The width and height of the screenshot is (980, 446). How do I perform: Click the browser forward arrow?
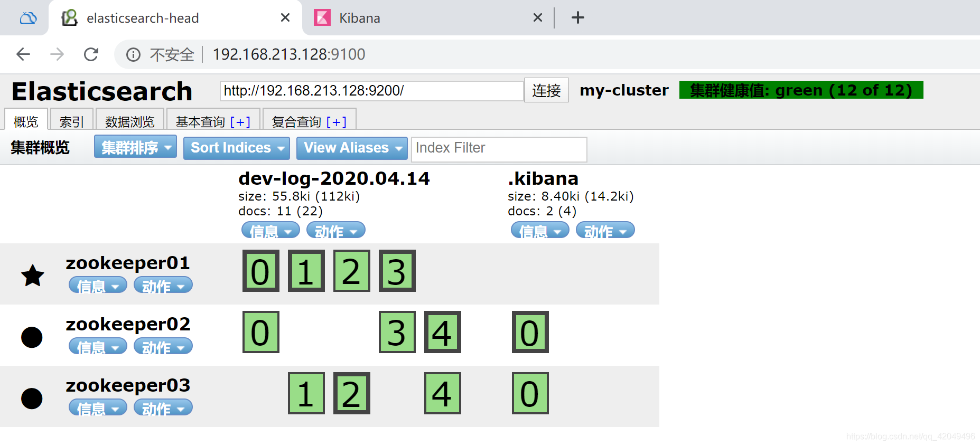pyautogui.click(x=57, y=54)
